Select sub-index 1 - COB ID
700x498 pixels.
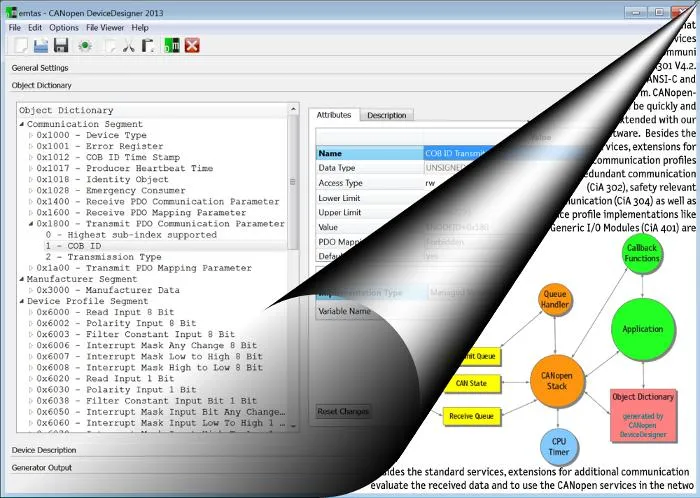tap(73, 246)
